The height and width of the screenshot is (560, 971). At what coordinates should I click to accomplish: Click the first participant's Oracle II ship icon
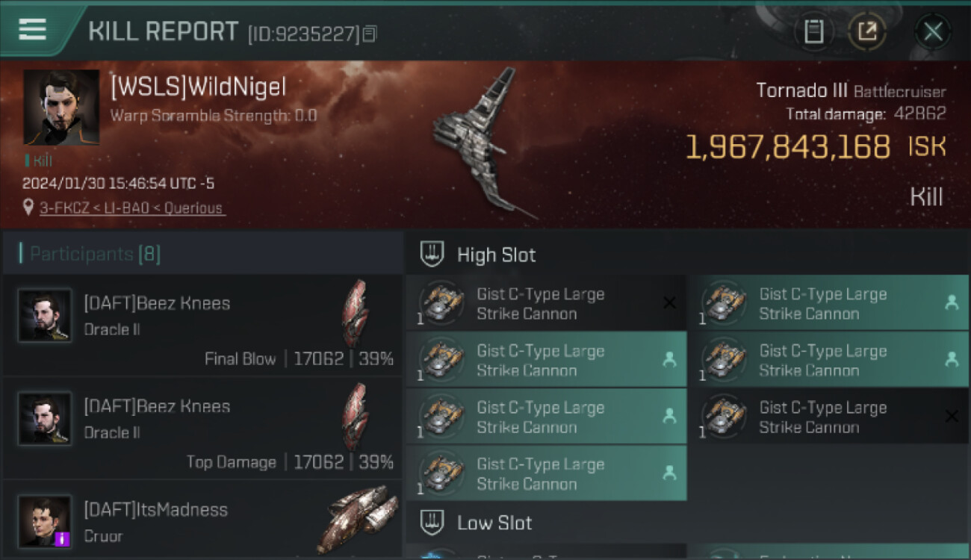pyautogui.click(x=356, y=314)
